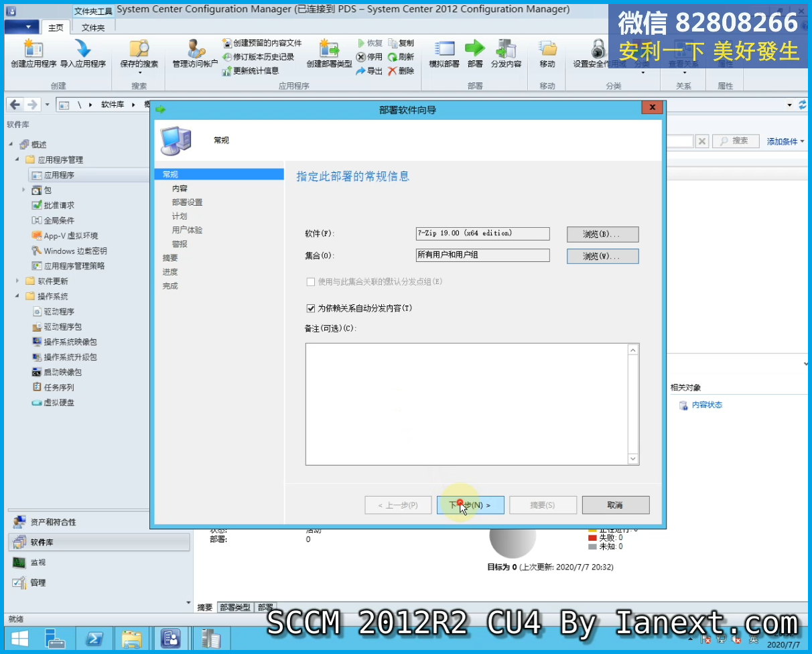The width and height of the screenshot is (812, 654).
Task: Expand the 包 tree node
Action: pyautogui.click(x=24, y=190)
